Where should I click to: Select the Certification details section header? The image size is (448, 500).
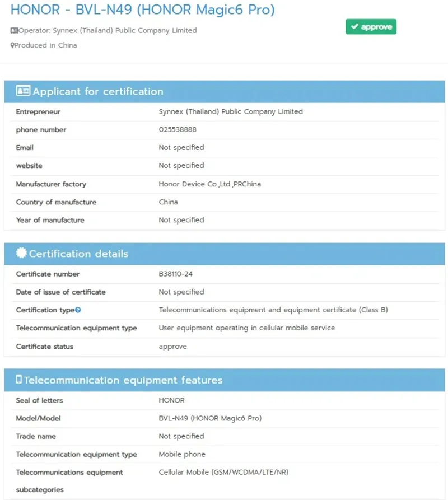[x=225, y=254]
